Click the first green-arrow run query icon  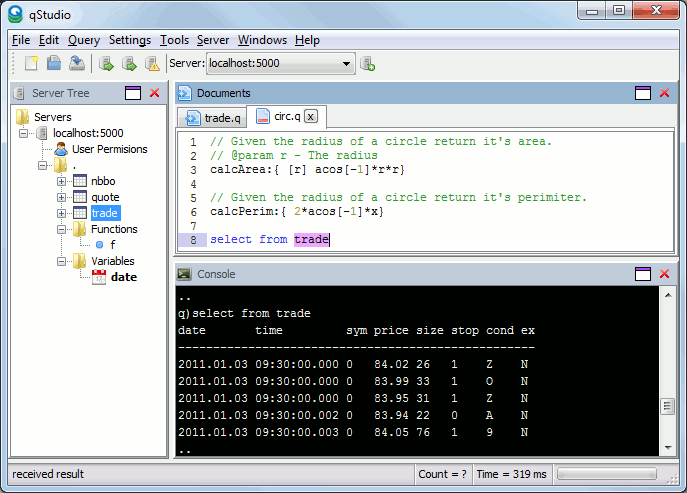point(106,64)
